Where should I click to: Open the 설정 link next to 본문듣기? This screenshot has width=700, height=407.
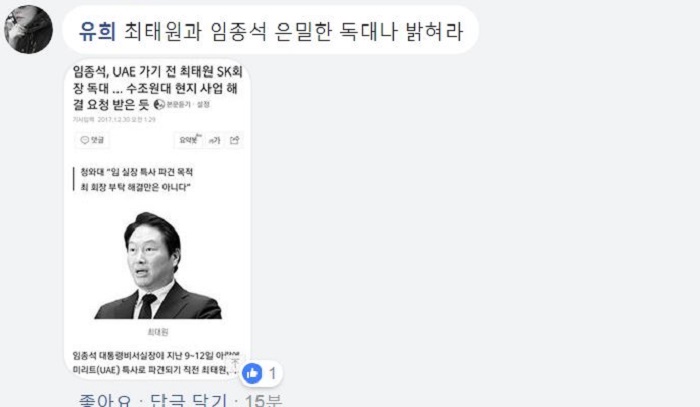204,104
